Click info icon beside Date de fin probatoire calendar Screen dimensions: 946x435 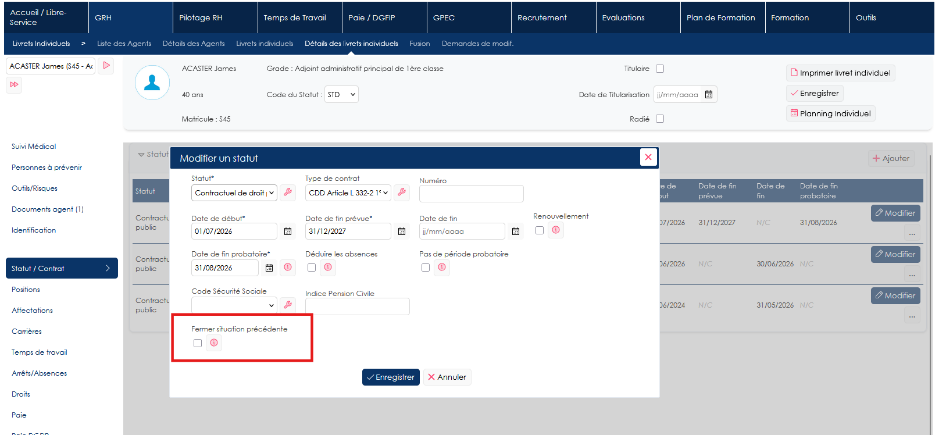point(288,267)
